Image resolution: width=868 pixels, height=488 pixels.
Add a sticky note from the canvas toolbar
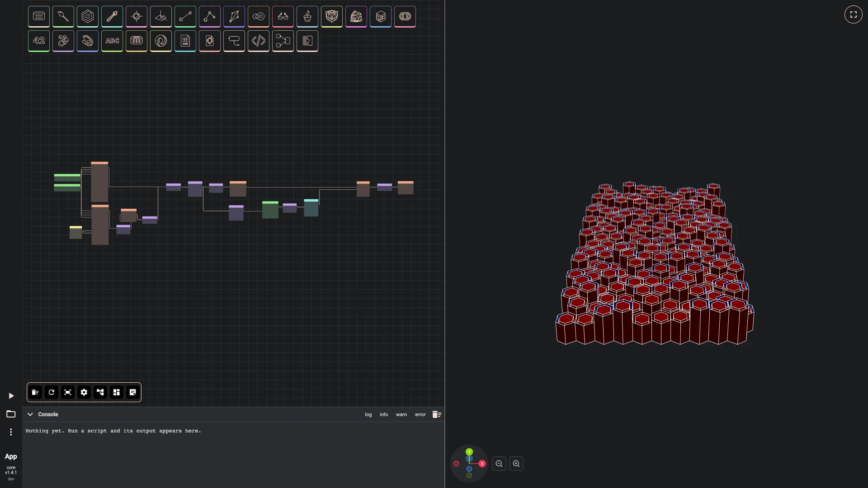tap(133, 392)
